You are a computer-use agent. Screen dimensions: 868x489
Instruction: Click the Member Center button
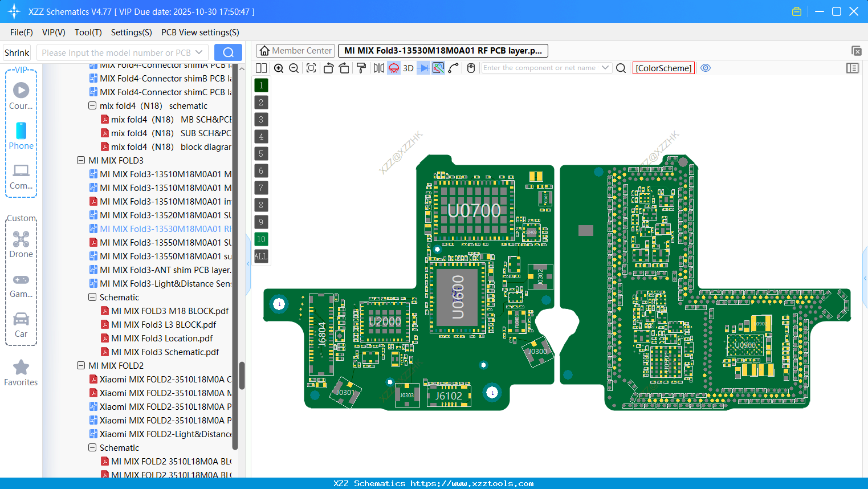click(295, 50)
